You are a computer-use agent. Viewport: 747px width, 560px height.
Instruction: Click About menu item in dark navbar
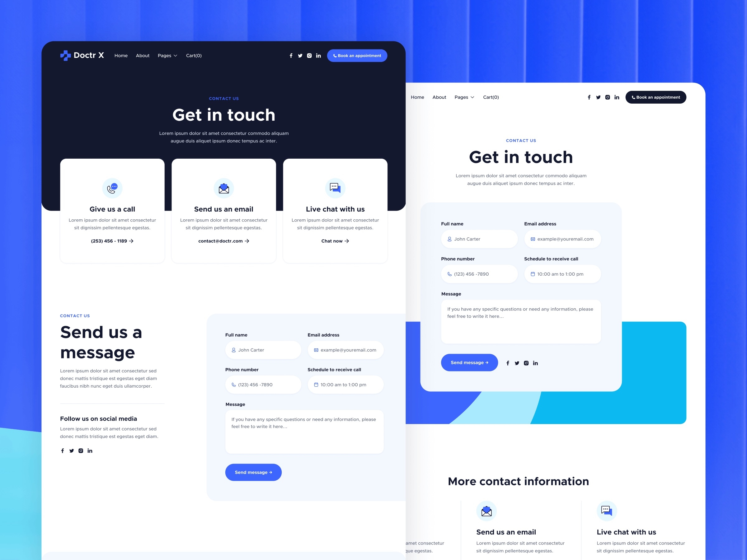142,55
